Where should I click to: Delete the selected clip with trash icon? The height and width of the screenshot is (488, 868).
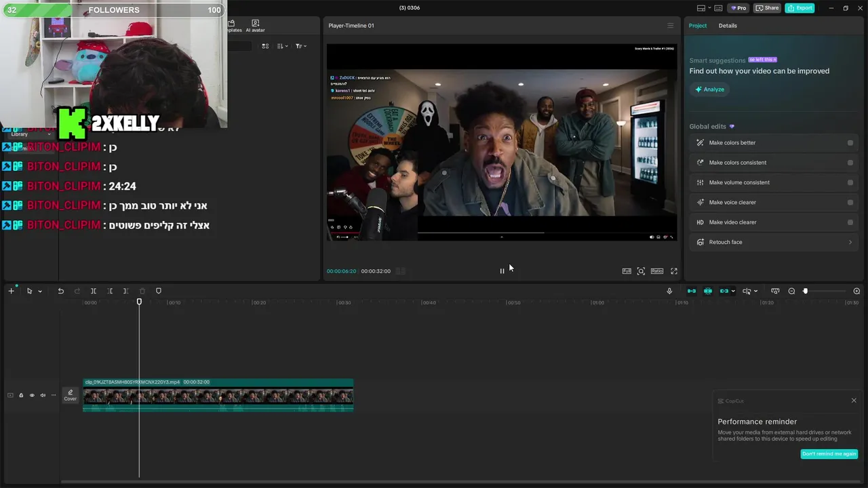[x=142, y=291]
